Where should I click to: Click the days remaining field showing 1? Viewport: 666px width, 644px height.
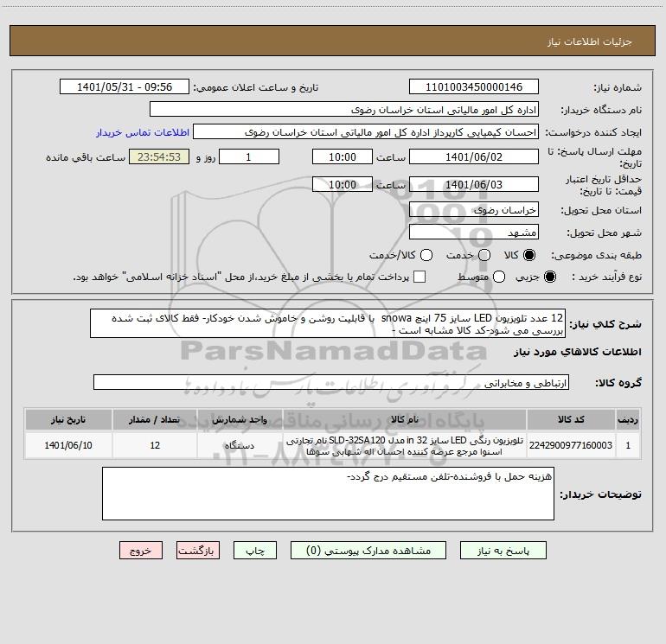(x=249, y=157)
